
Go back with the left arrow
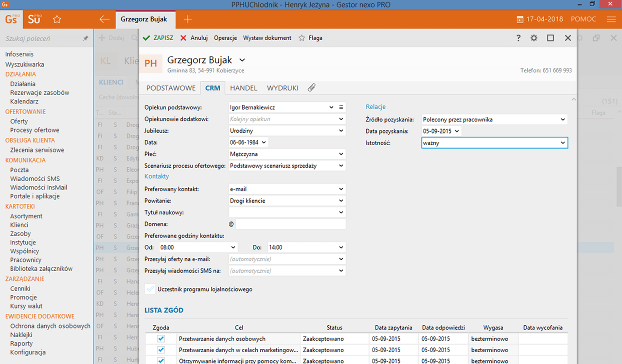[104, 19]
